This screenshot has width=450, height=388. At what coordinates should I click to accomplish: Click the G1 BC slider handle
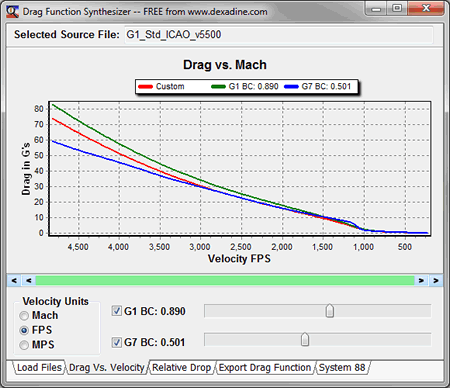click(x=330, y=311)
